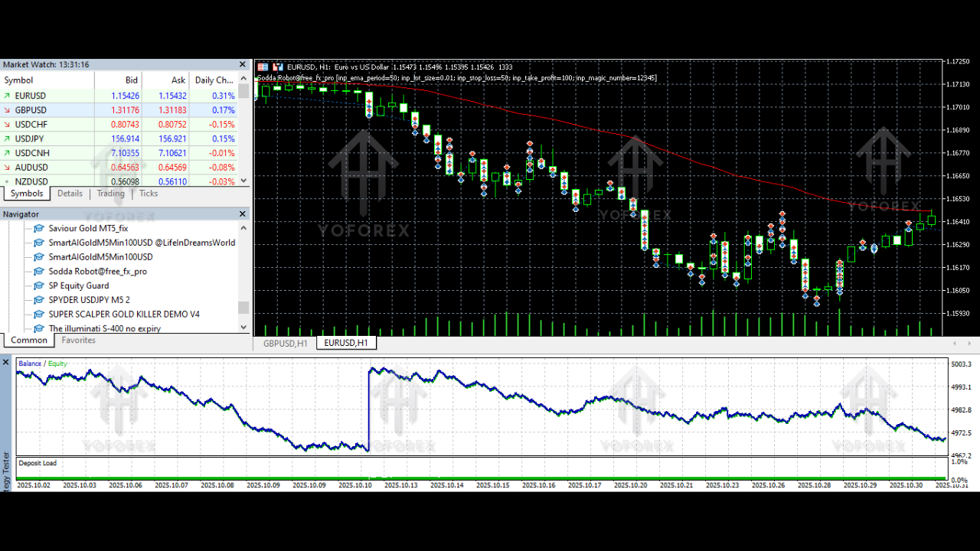The width and height of the screenshot is (980, 551).
Task: Click the Sodda Robot expert advisor icon
Action: point(39,272)
